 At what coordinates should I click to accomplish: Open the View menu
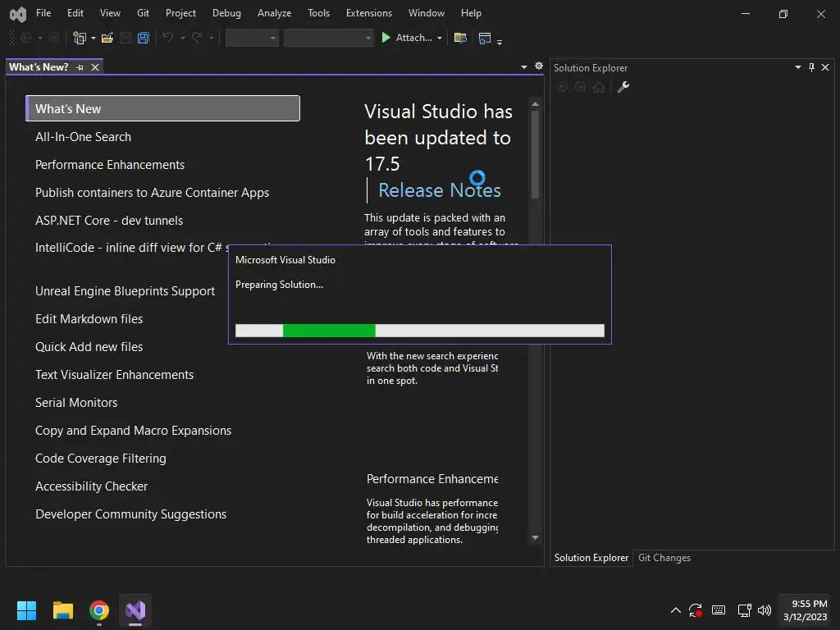pos(110,13)
